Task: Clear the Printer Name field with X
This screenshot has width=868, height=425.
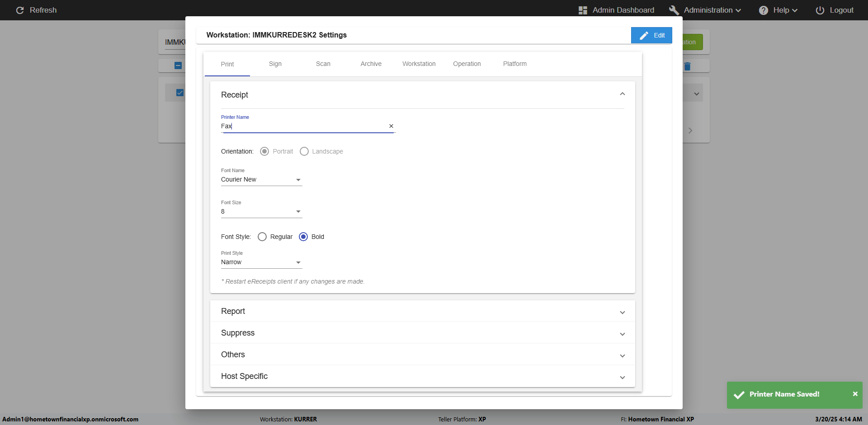Action: click(x=391, y=126)
